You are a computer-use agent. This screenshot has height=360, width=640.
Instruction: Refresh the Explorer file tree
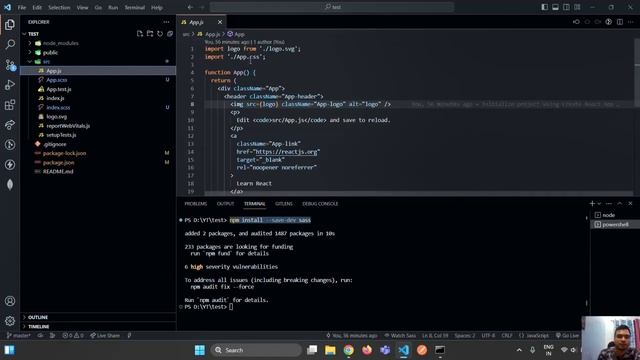(x=160, y=33)
